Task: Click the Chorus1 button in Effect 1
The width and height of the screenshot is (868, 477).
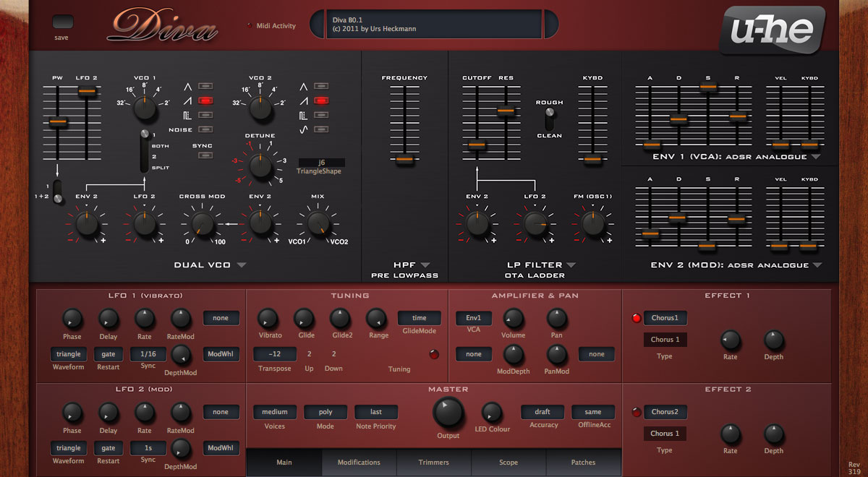Action: pyautogui.click(x=665, y=318)
